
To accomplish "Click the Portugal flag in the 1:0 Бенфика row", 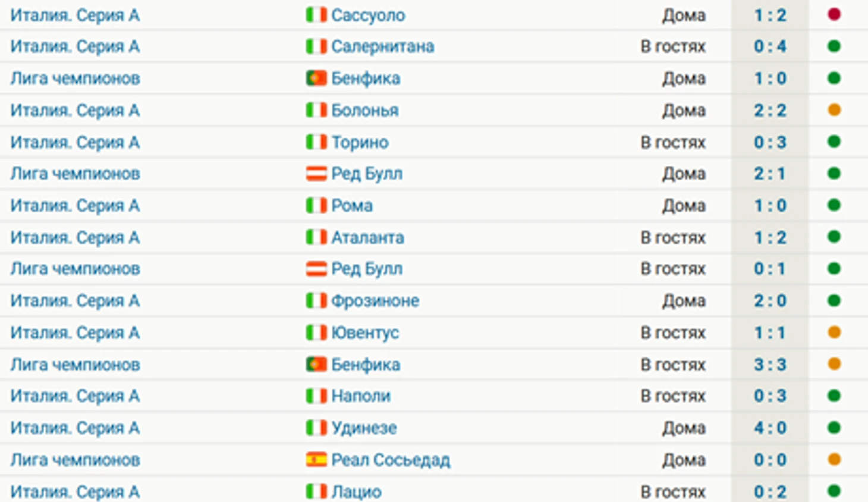I will coord(316,79).
